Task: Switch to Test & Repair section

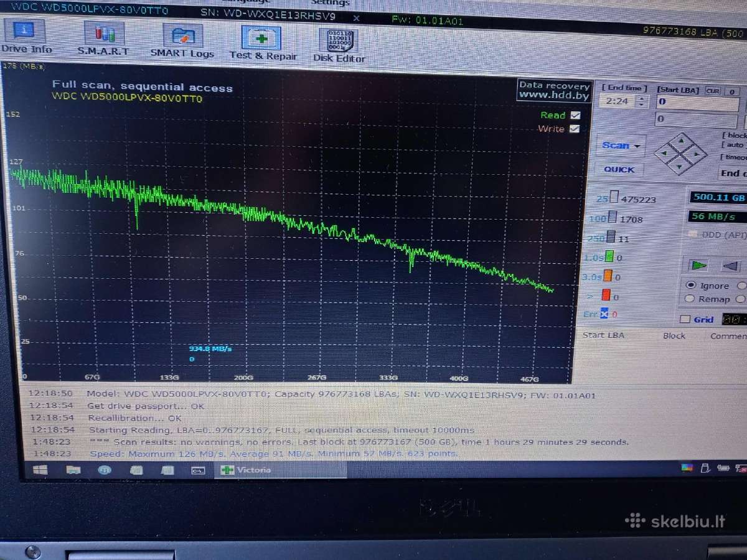Action: coord(263,43)
